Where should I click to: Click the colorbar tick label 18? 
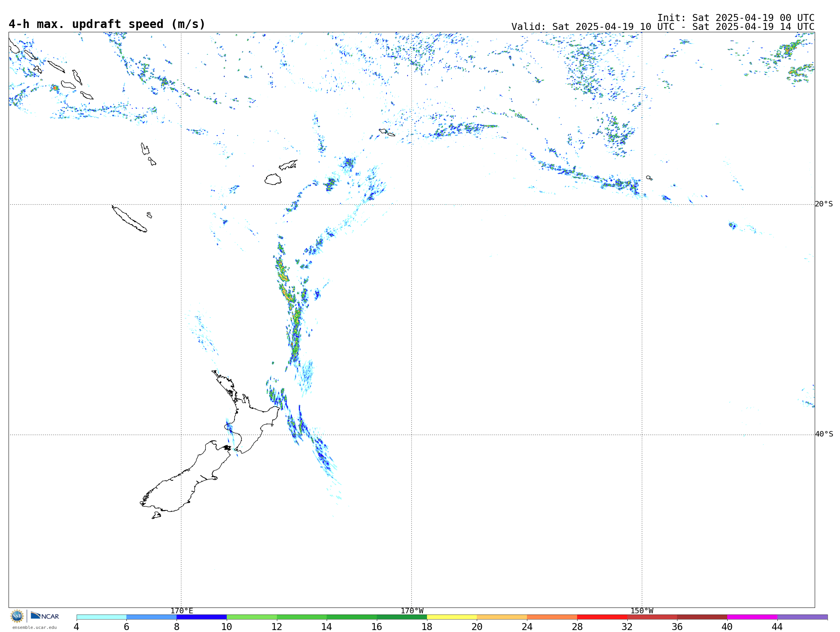click(427, 627)
